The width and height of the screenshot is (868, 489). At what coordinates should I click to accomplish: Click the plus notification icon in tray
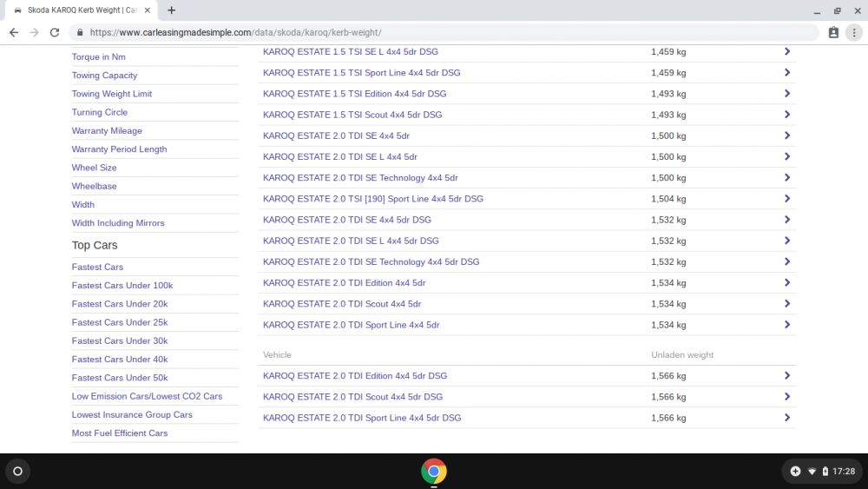pos(795,472)
